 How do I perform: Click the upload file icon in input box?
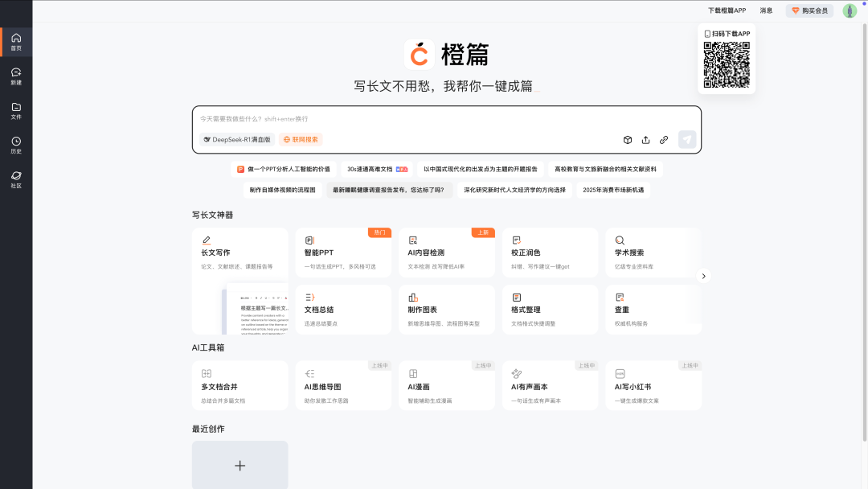(x=645, y=140)
